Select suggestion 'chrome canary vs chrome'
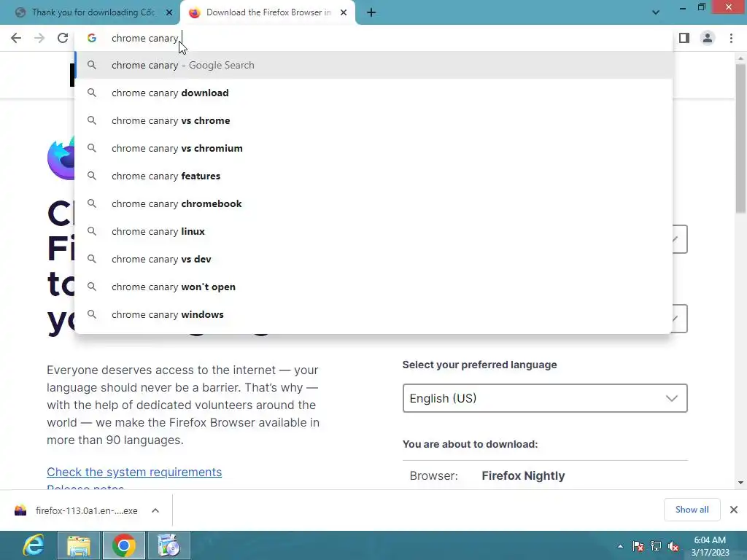 374,120
